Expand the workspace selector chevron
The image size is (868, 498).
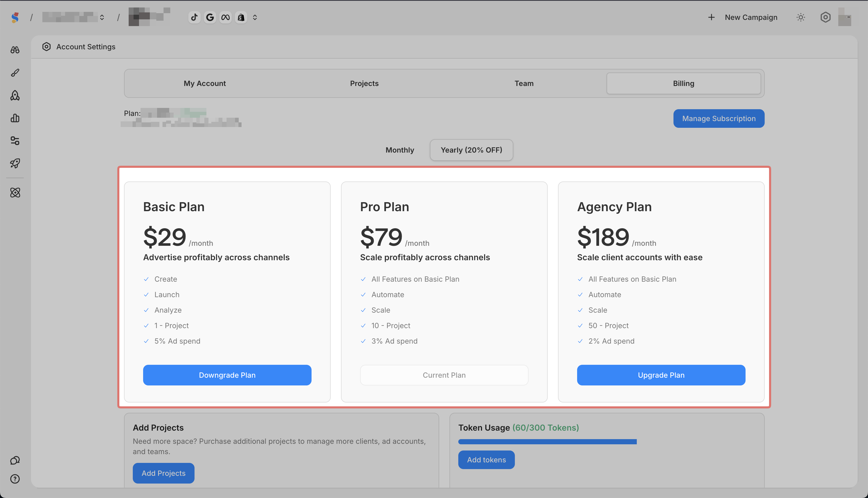click(102, 17)
